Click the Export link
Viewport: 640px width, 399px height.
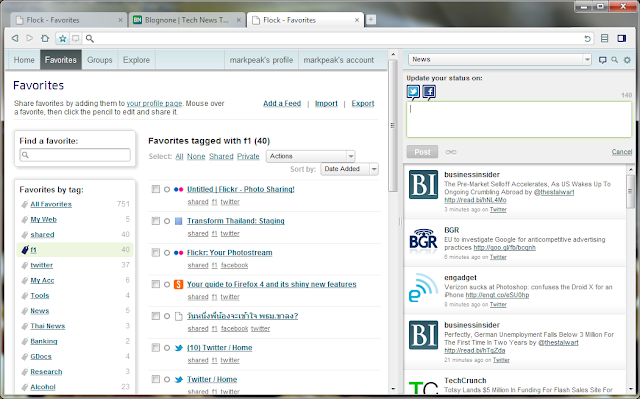(363, 104)
